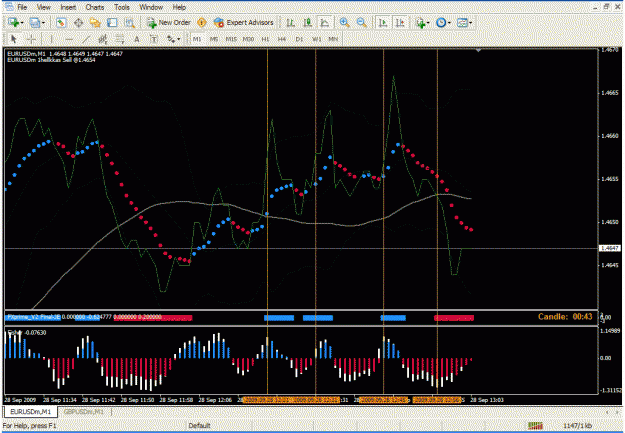Click the 1.4647 current price label
Screen dimensions: 625x433
point(610,248)
